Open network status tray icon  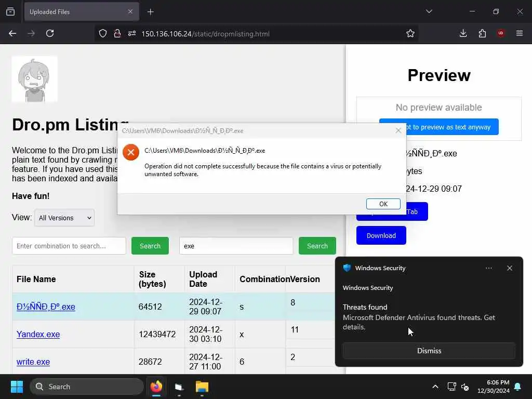pyautogui.click(x=451, y=387)
